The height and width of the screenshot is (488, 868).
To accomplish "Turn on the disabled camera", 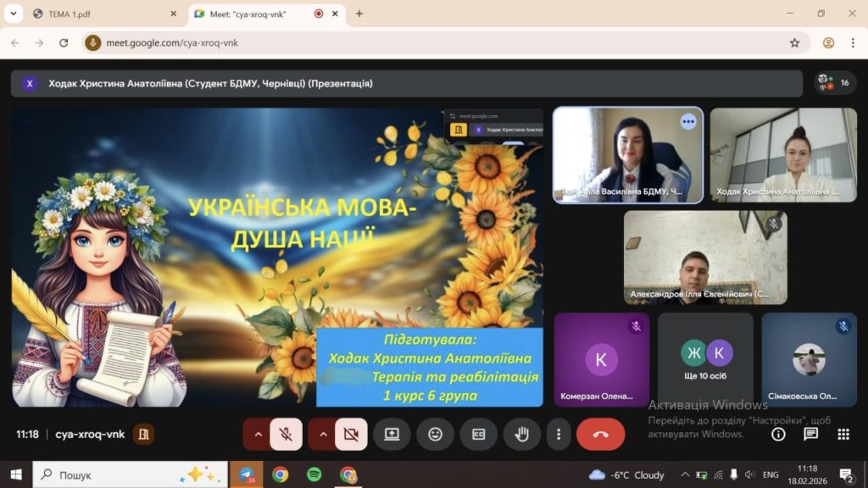I will click(351, 434).
